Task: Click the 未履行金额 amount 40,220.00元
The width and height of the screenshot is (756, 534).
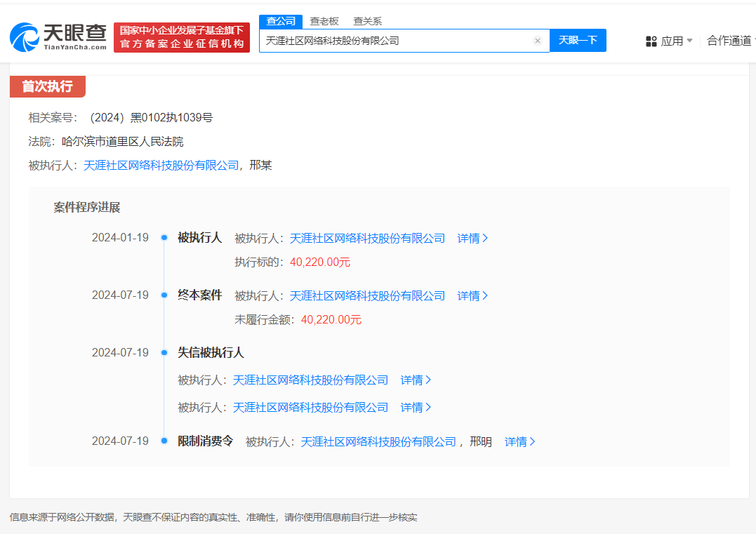Action: (331, 319)
